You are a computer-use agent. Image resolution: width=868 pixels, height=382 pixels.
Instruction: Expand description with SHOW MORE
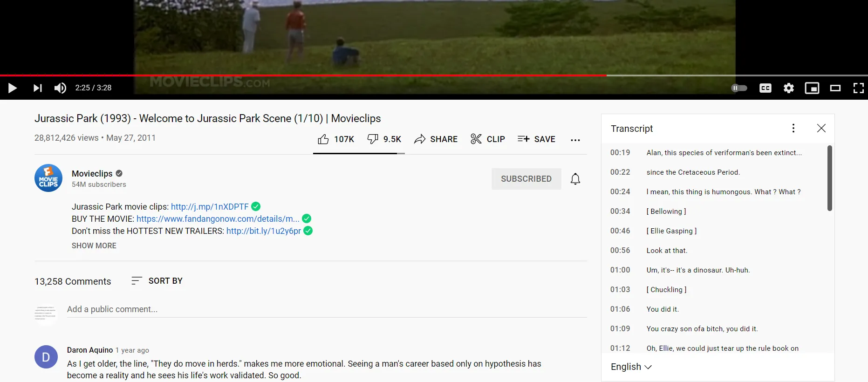click(94, 246)
